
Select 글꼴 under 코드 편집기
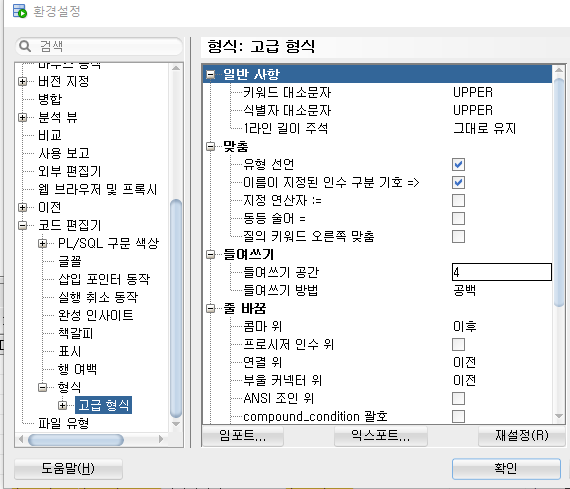[x=70, y=261]
